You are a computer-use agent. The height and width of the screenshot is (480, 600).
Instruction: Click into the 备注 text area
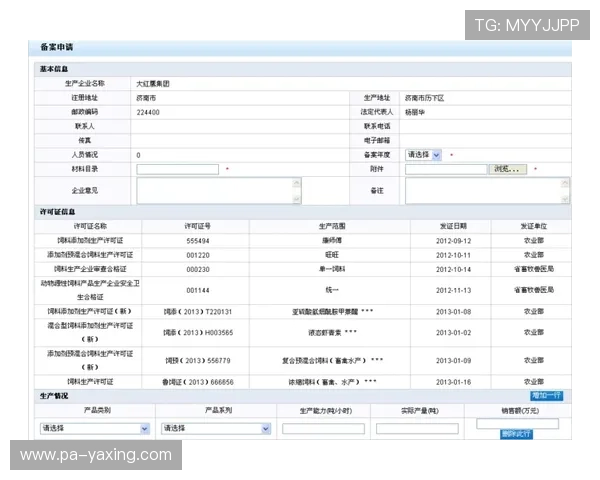483,190
